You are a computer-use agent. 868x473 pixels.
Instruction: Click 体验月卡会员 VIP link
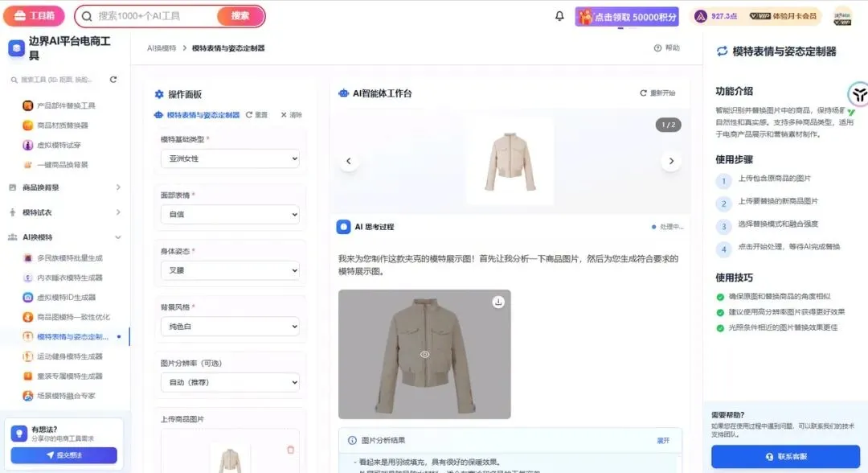tap(783, 16)
